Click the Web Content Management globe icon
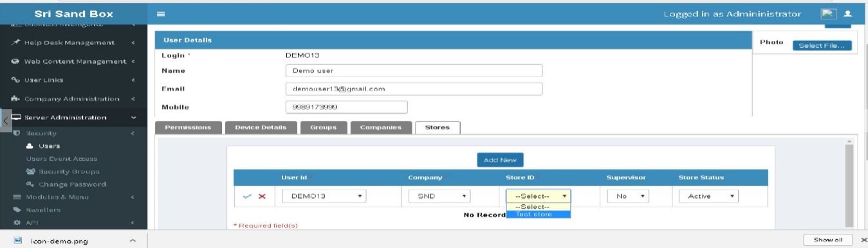Screen dimensions: 868x248 (x=15, y=61)
